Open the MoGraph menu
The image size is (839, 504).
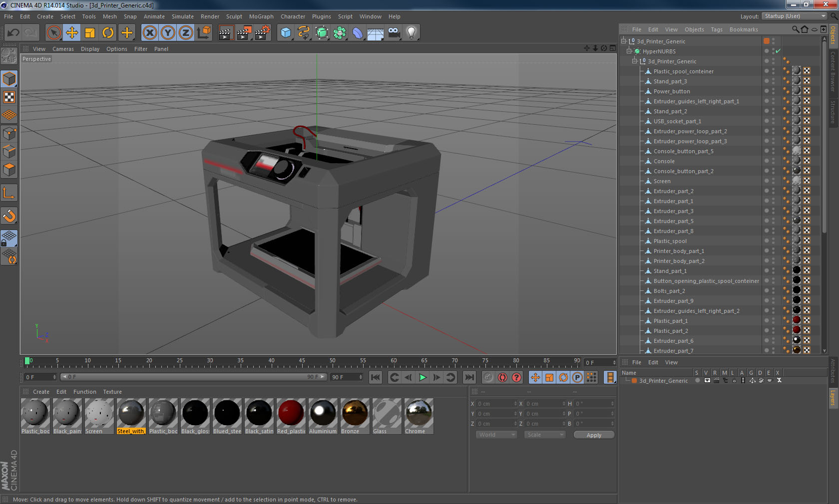[261, 16]
